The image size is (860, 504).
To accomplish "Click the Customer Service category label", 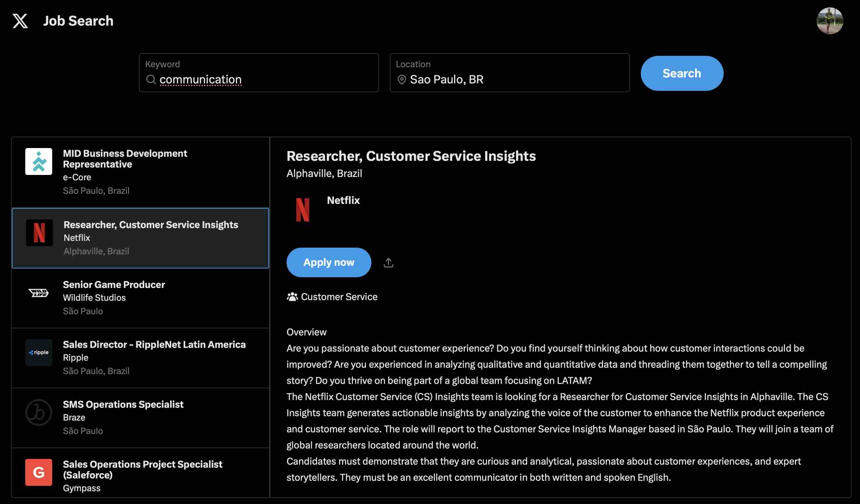I will [339, 297].
